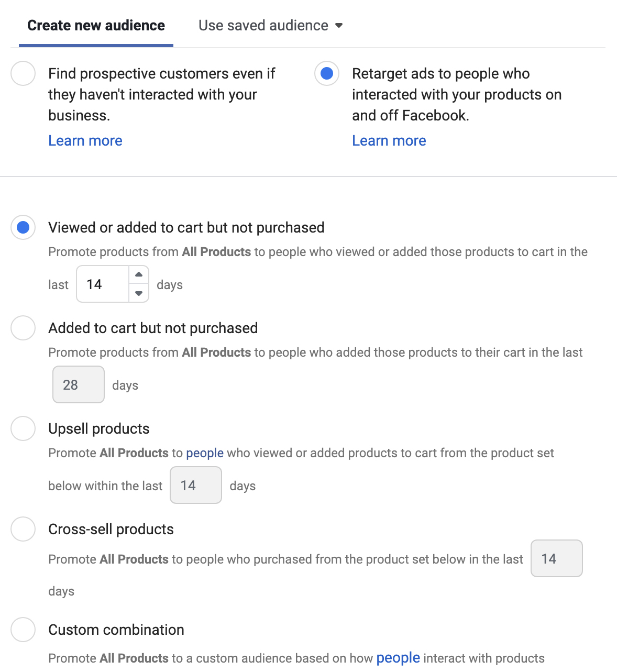Click the 14 days input for viewed products

103,284
